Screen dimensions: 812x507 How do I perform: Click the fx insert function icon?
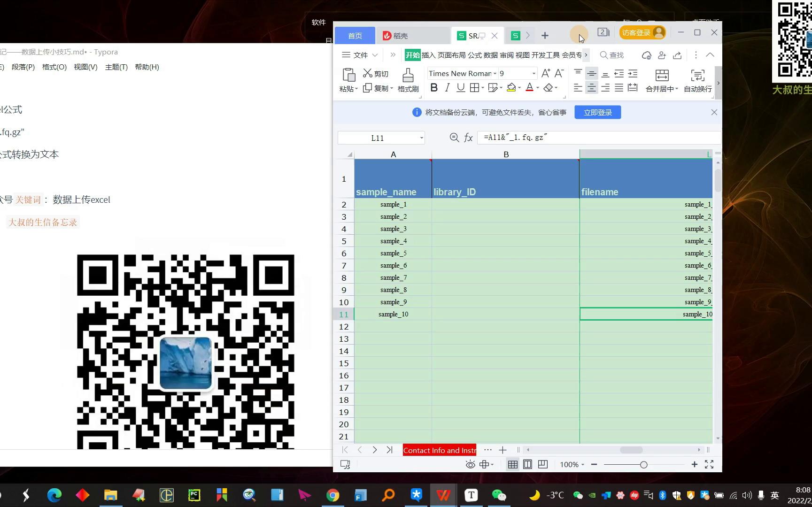click(x=468, y=138)
